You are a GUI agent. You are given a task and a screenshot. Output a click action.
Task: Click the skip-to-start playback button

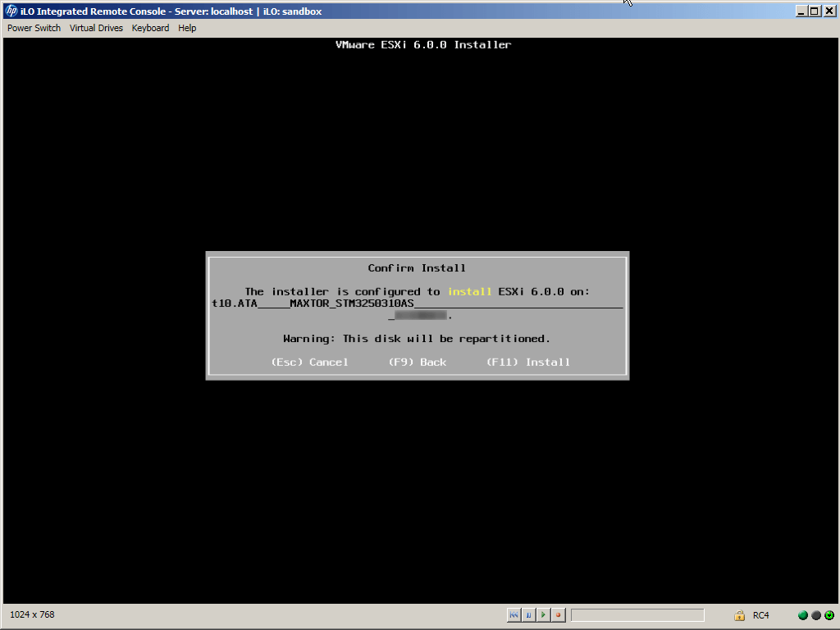point(514,614)
